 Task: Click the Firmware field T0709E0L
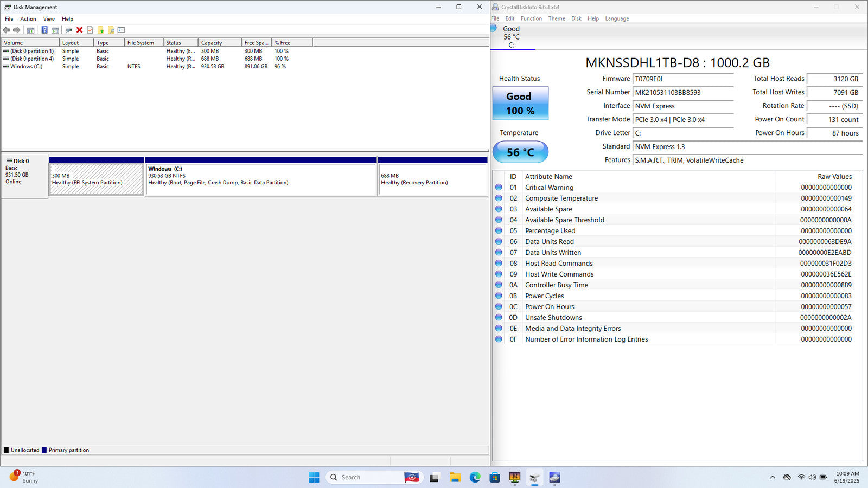point(683,79)
